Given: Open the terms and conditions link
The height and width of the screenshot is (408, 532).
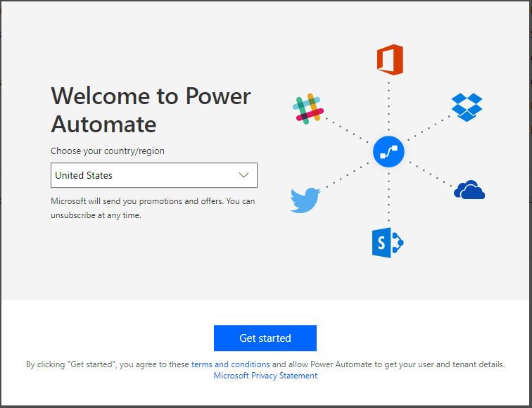Looking at the screenshot, I should click(230, 364).
